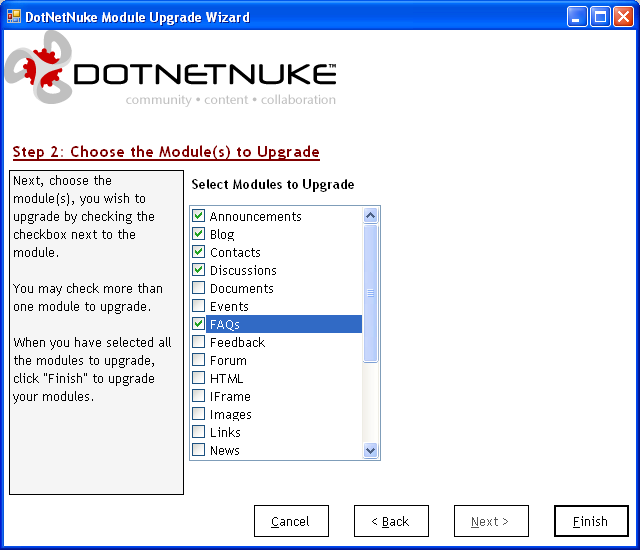Image resolution: width=640 pixels, height=550 pixels.
Task: Click the Cancel button
Action: [291, 521]
